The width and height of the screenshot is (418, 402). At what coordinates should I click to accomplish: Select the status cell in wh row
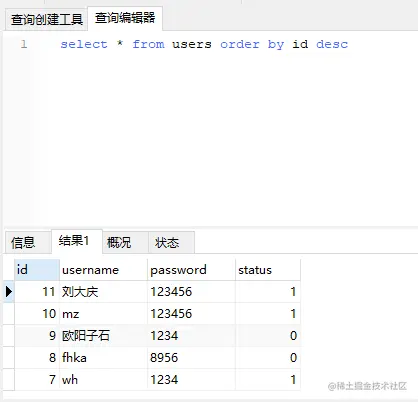268,379
